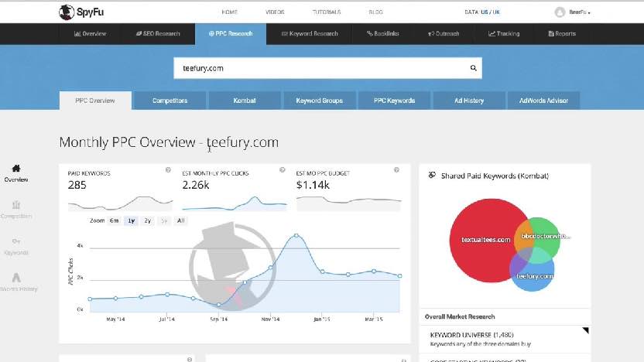Set chart zoom to 6m
The width and height of the screenshot is (644, 362).
pyautogui.click(x=114, y=220)
